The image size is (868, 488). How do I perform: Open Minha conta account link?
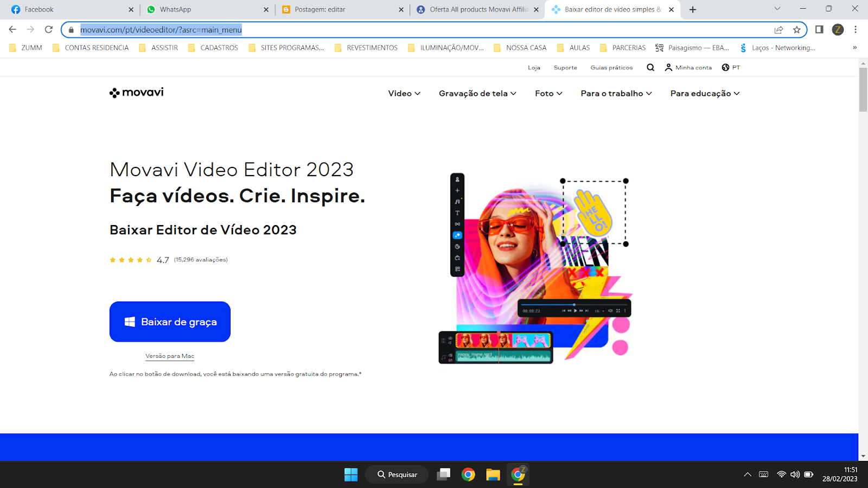[688, 67]
